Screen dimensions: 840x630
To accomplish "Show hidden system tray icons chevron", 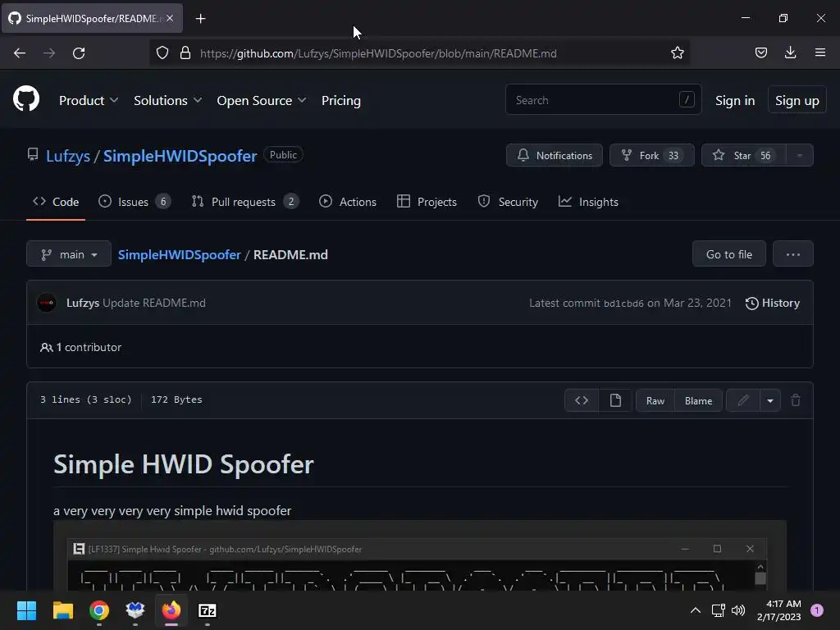I will point(696,610).
